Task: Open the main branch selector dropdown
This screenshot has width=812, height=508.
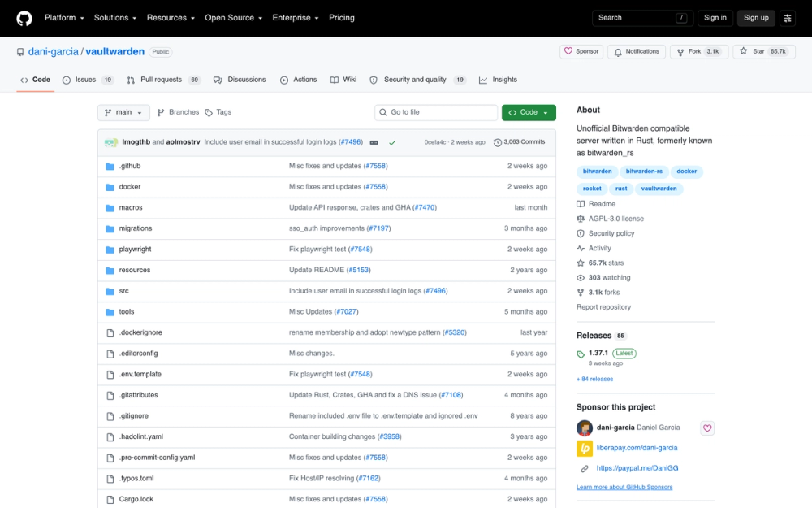Action: pos(123,112)
